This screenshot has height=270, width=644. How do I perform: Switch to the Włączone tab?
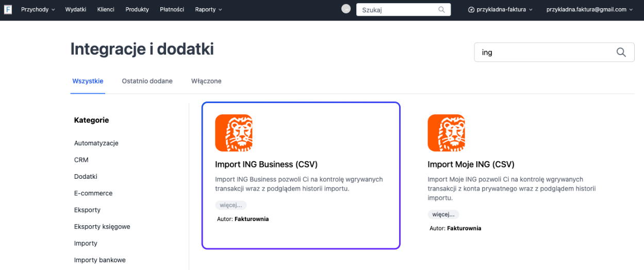coord(206,81)
